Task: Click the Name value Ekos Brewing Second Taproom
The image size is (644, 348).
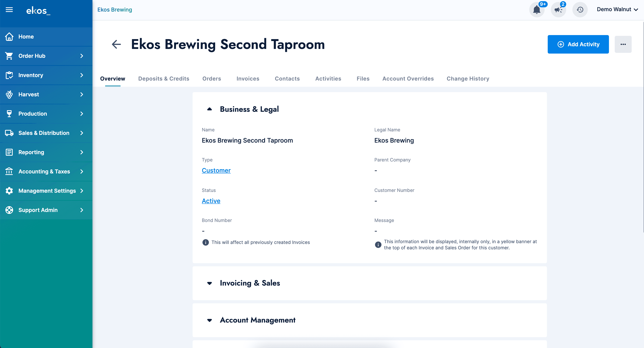Action: [247, 140]
